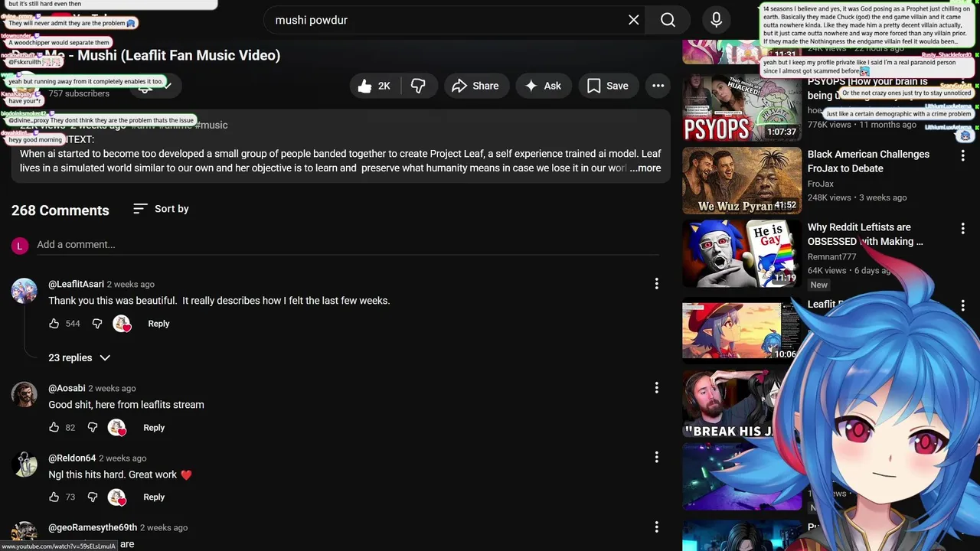Click the creator heart badge on the @Aosabi comment

tap(117, 428)
